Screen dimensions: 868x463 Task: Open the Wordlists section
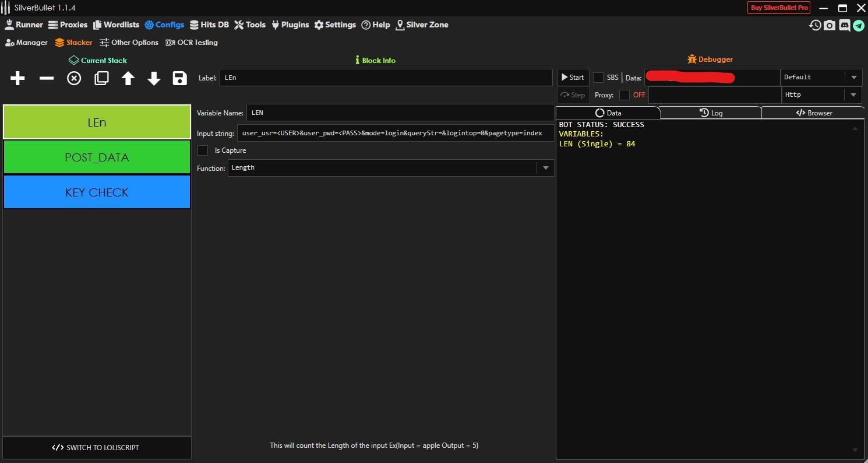116,24
